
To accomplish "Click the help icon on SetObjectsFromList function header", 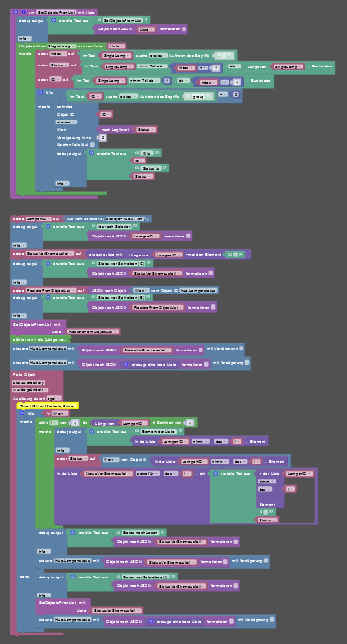I will (23, 12).
